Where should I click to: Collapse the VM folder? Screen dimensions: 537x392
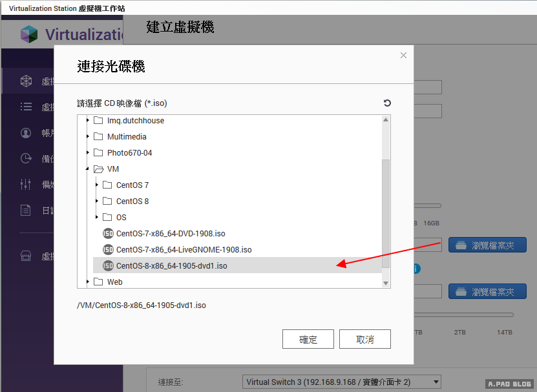[x=88, y=169]
